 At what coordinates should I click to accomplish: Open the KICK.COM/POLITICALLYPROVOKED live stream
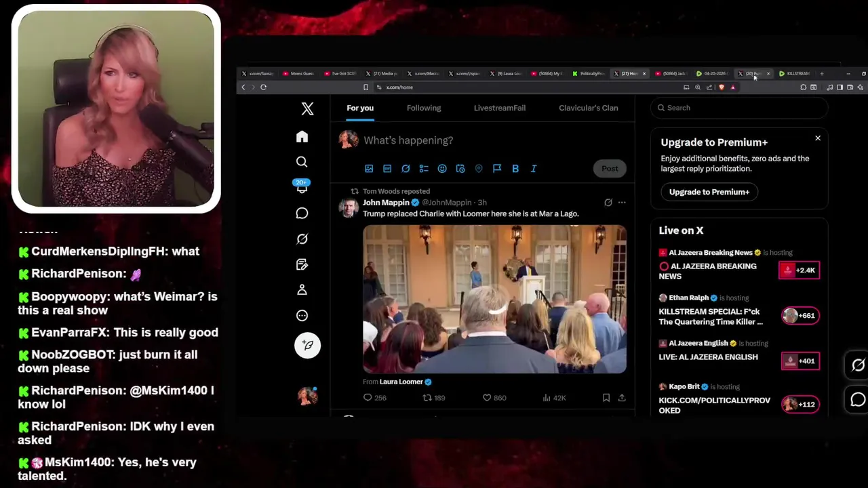[x=715, y=405]
